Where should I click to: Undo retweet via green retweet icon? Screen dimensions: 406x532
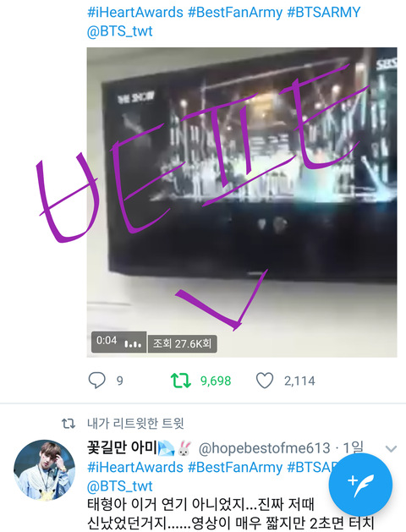coord(181,381)
